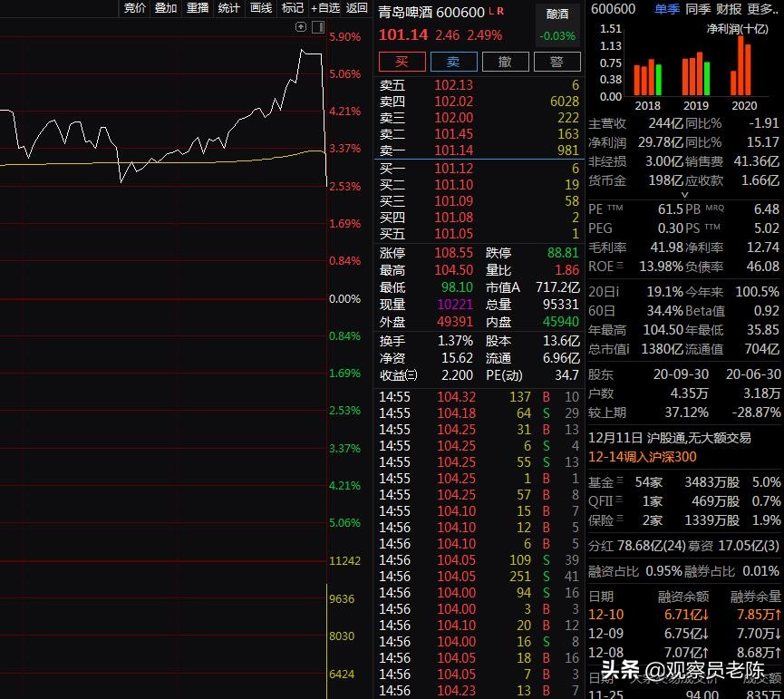
Task: Click the 12-08 margin balance row date
Action: (605, 653)
